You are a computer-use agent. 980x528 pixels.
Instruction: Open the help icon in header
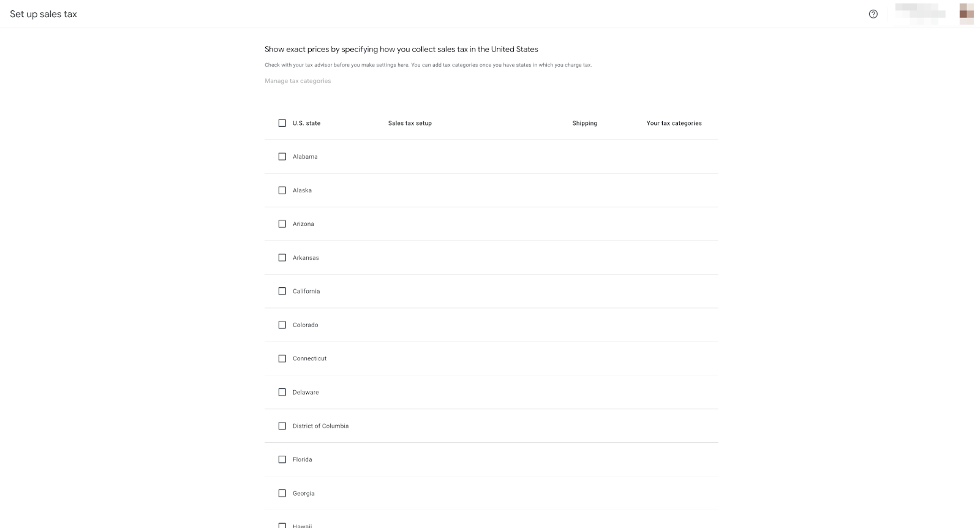[873, 14]
